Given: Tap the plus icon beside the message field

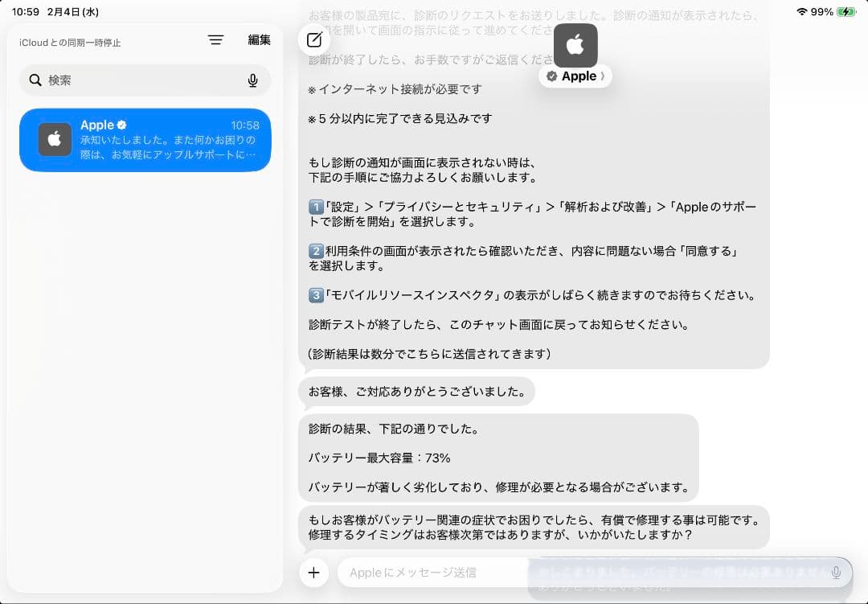Looking at the screenshot, I should click(x=313, y=573).
